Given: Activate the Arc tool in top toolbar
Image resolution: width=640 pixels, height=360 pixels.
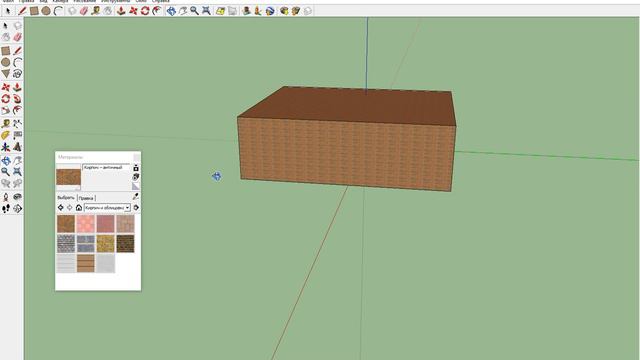Looking at the screenshot, I should coord(58,11).
